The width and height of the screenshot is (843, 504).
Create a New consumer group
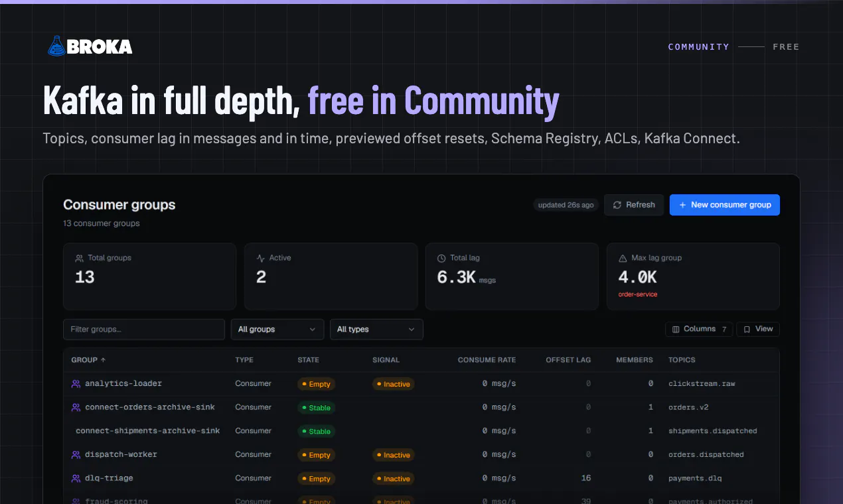pyautogui.click(x=724, y=205)
